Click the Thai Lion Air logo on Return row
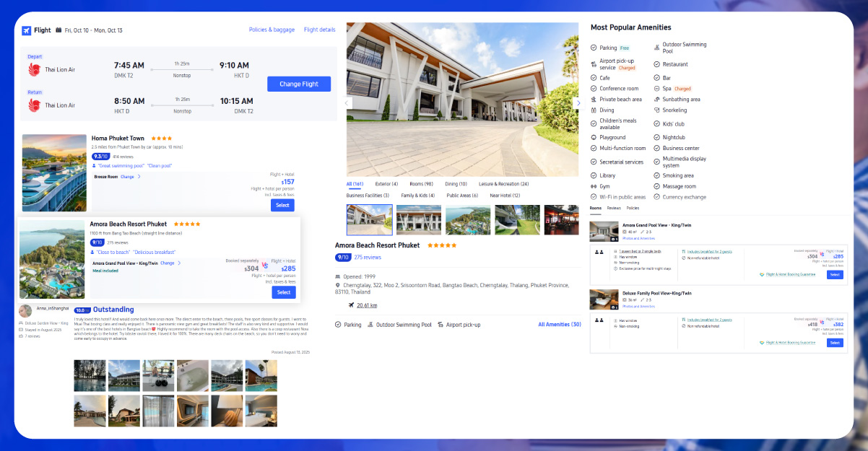Image resolution: width=868 pixels, height=451 pixels. pos(33,105)
